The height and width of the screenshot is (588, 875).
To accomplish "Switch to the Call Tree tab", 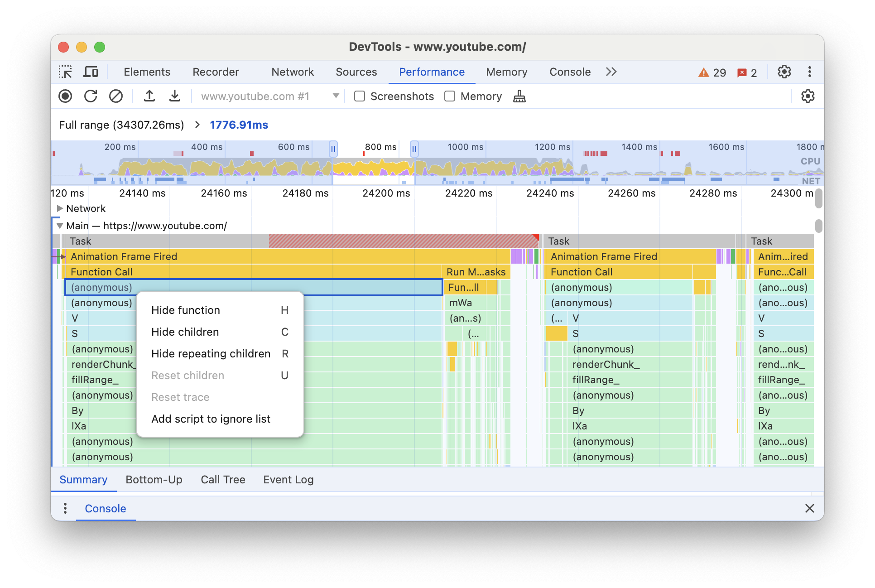I will [224, 479].
